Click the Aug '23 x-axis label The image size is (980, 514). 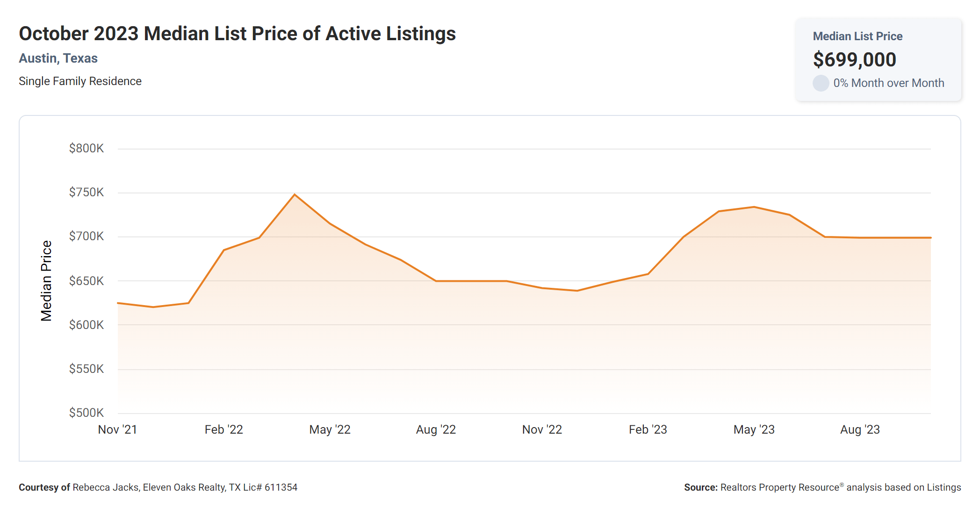[x=860, y=429]
